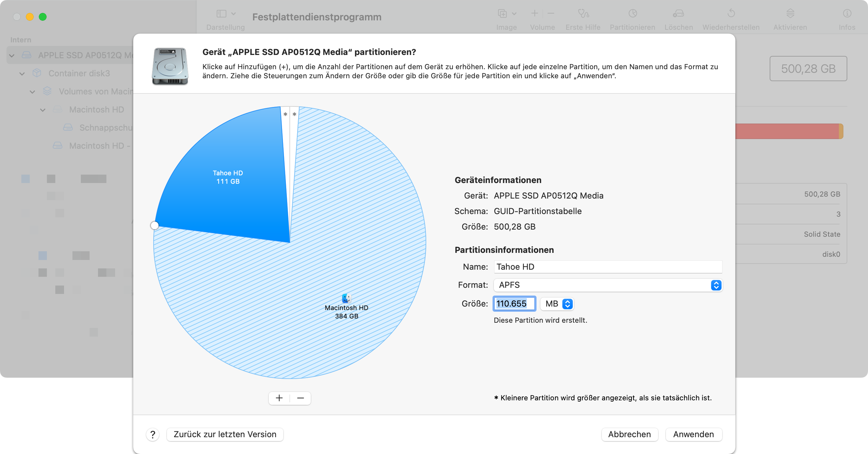Click the Anwenden button

(x=693, y=435)
